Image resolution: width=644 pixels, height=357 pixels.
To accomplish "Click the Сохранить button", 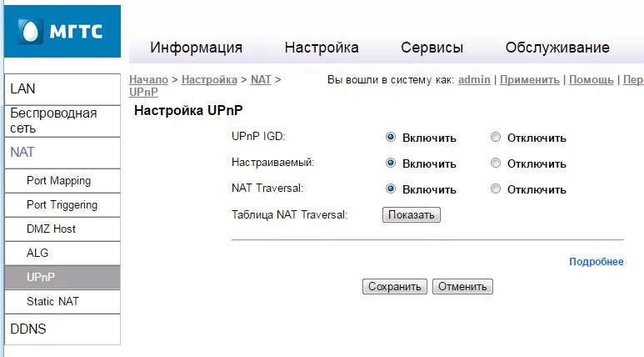I will [395, 286].
